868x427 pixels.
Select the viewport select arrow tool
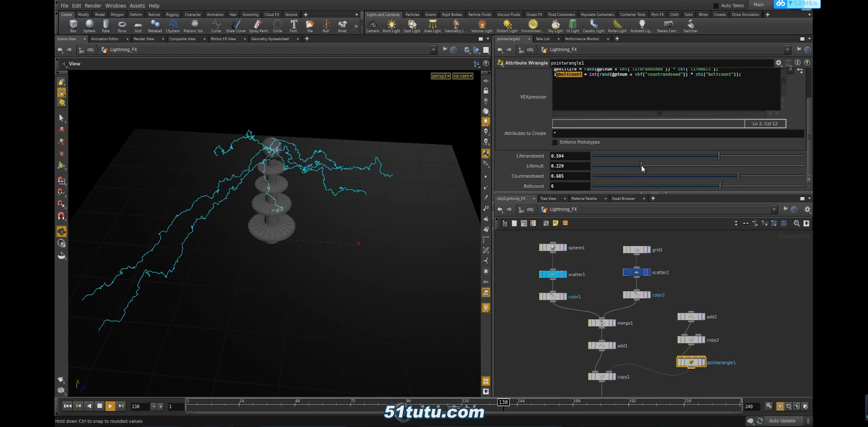pyautogui.click(x=61, y=118)
